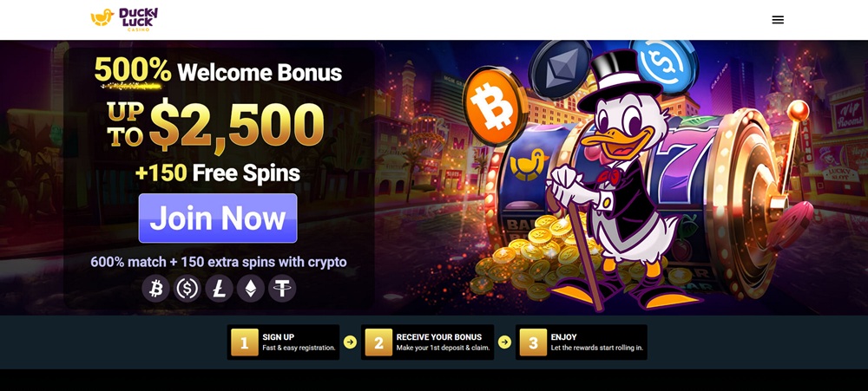Screen dimensions: 868x391
Task: Select the Bitcoin icon under crypto offer
Action: (x=155, y=289)
